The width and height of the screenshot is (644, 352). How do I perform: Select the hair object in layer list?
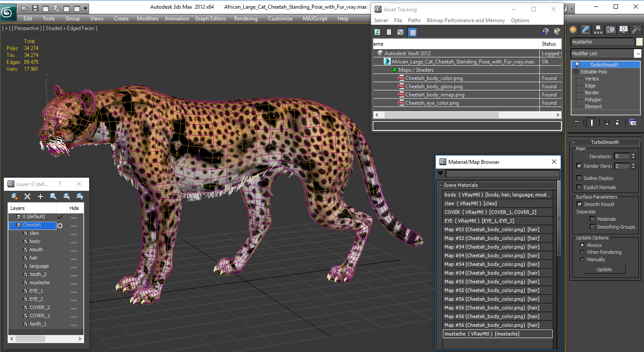[x=33, y=258]
